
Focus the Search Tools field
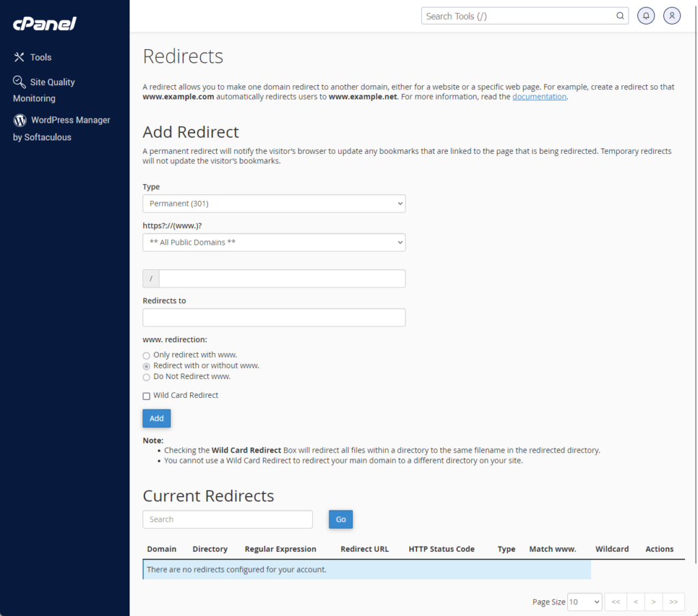point(524,16)
